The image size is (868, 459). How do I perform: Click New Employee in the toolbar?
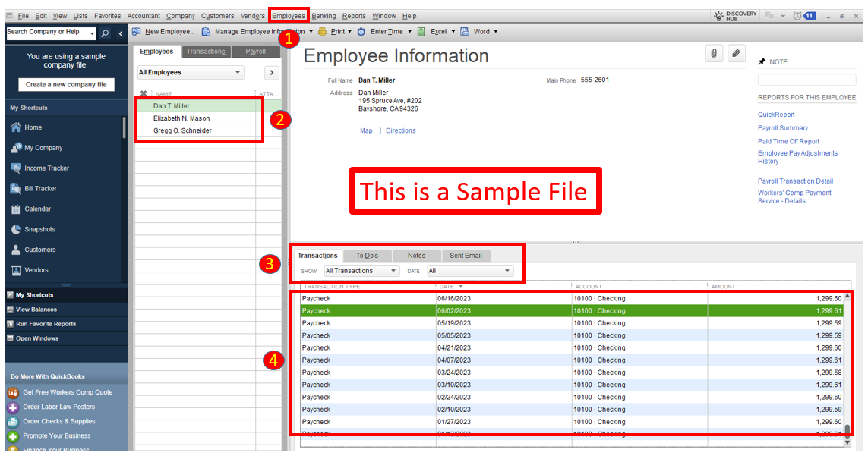coord(163,32)
